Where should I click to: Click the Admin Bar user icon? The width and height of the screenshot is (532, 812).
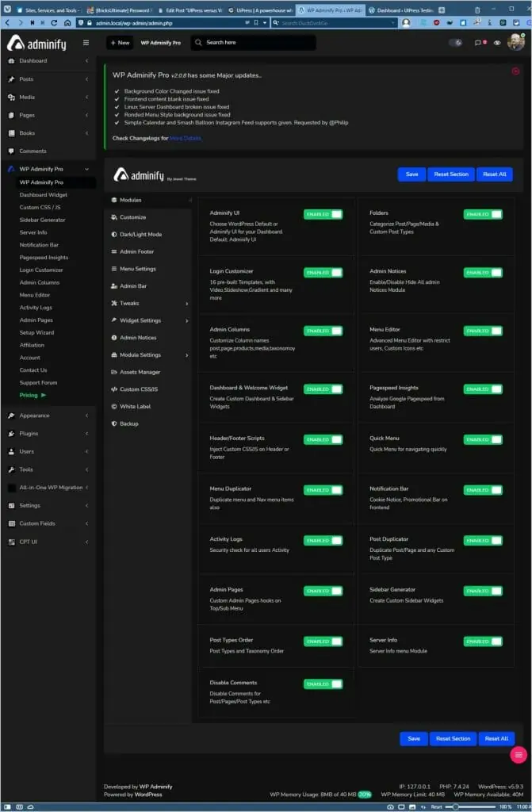pyautogui.click(x=114, y=285)
